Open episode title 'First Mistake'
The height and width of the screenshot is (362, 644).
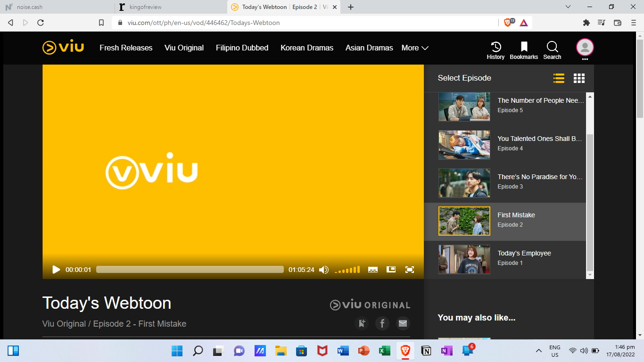516,215
